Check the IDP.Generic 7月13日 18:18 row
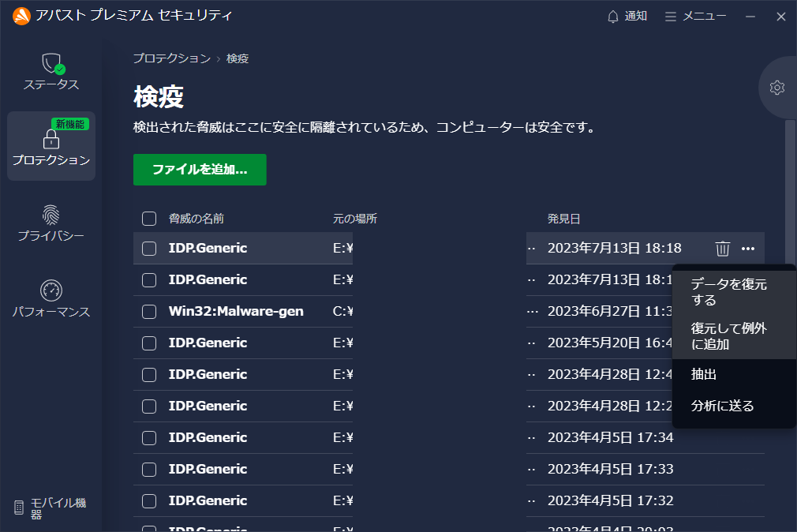The image size is (797, 532). coord(149,248)
